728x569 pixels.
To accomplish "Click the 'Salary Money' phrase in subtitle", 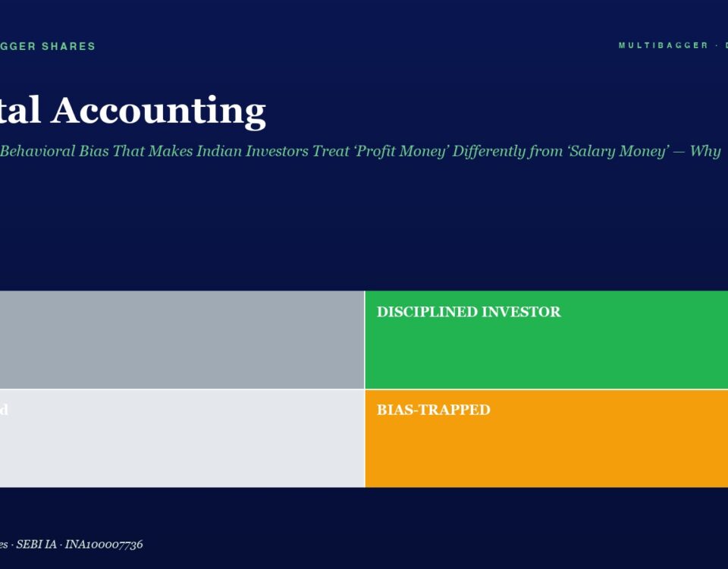I will pyautogui.click(x=619, y=151).
